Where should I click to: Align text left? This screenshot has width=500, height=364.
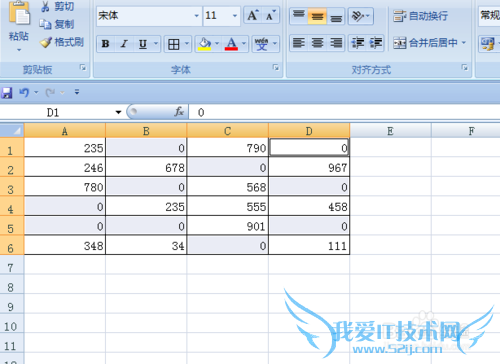(x=299, y=43)
